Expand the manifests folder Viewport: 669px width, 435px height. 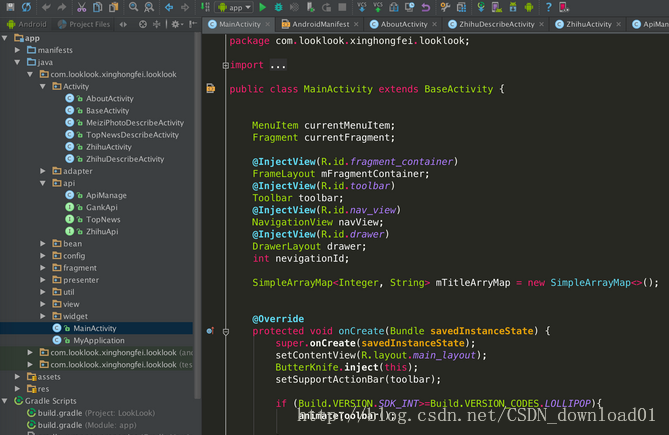[x=19, y=50]
